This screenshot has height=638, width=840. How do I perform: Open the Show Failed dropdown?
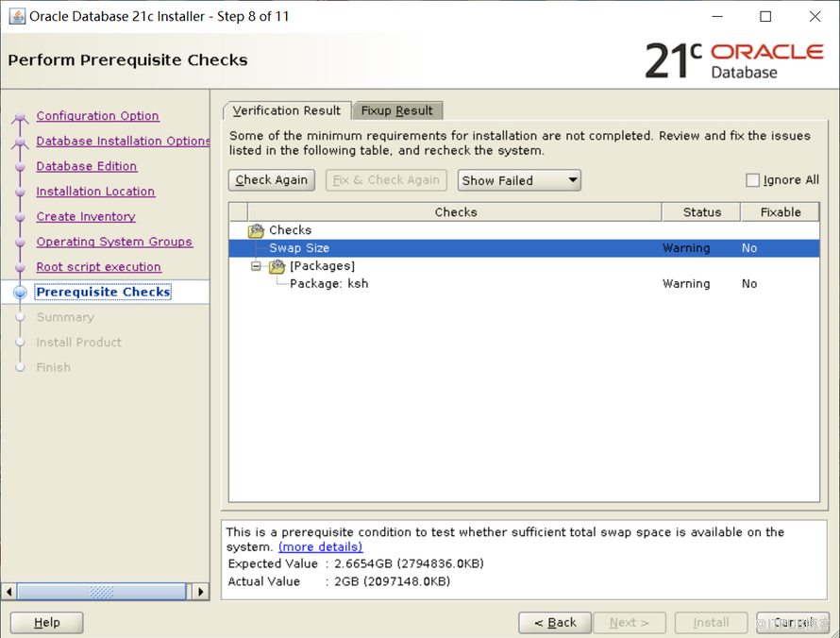point(519,180)
